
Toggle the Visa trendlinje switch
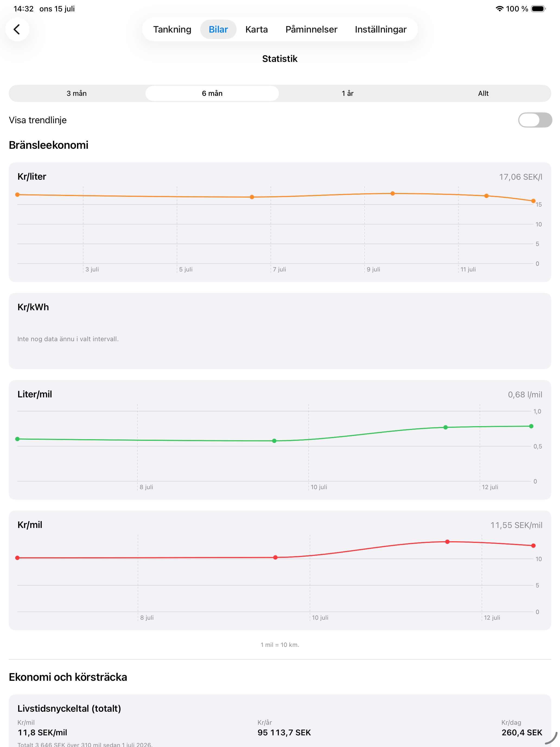pos(535,120)
